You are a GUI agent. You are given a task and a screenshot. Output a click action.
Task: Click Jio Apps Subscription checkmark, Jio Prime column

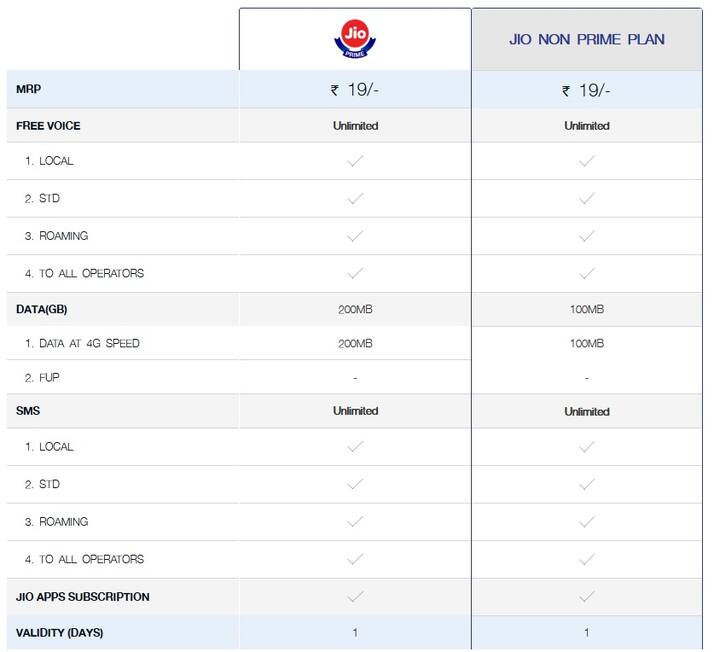(355, 596)
